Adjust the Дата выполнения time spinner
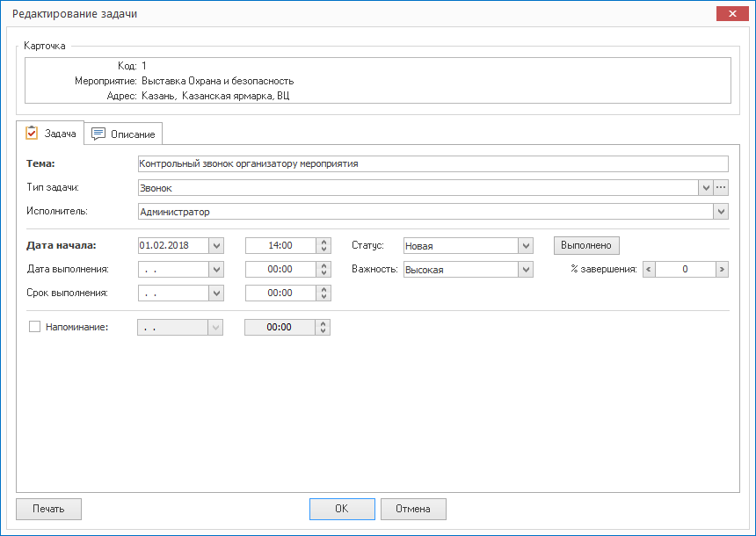The height and width of the screenshot is (536, 756). pos(323,269)
